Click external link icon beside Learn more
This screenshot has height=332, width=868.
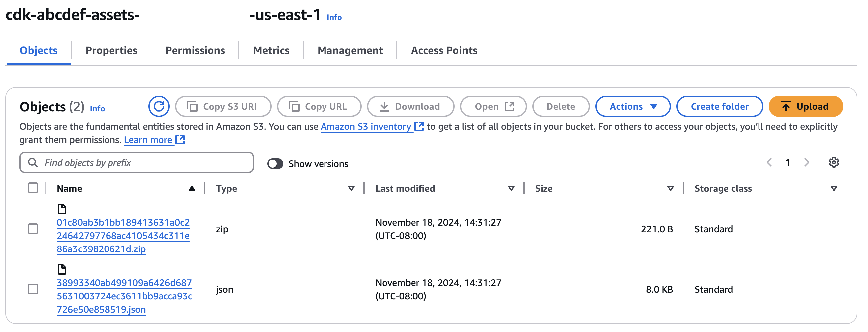click(180, 140)
